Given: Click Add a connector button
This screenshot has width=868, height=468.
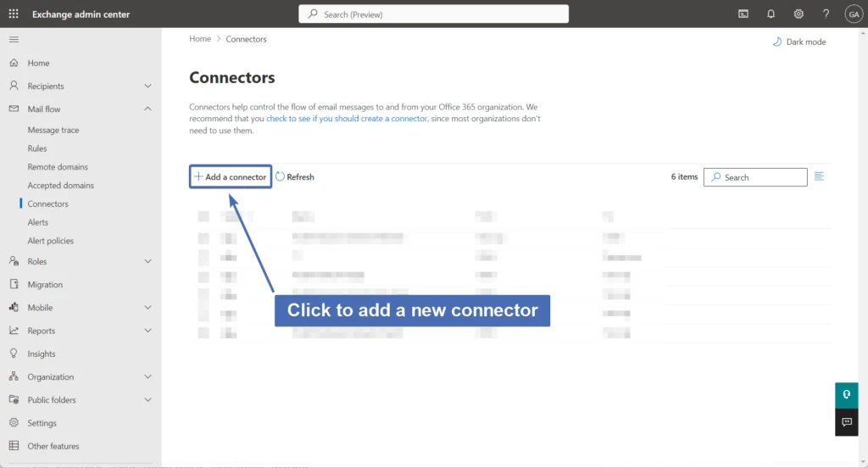Looking at the screenshot, I should [x=230, y=177].
